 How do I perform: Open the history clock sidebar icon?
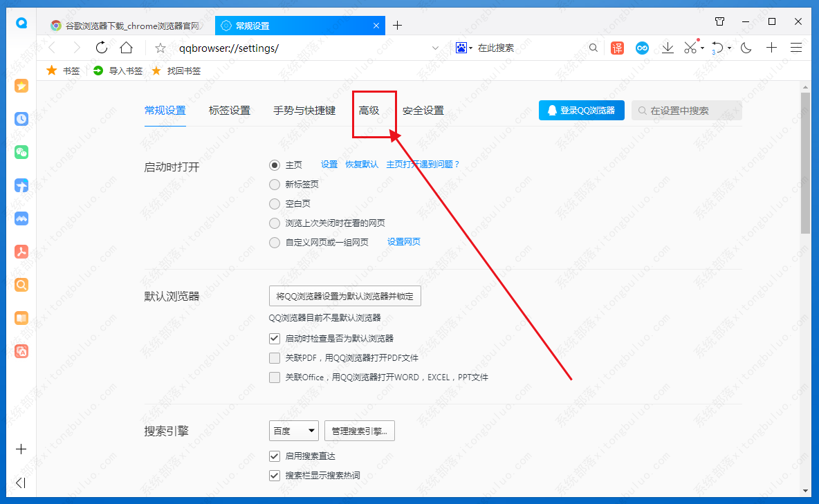(x=21, y=119)
